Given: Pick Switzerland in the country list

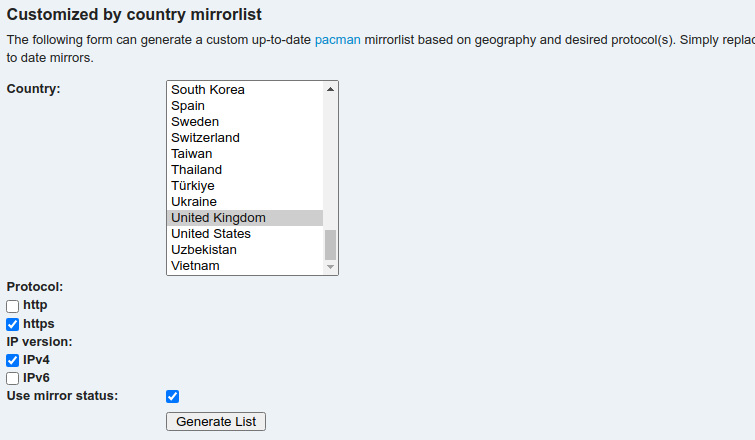Looking at the screenshot, I should click(x=205, y=138).
